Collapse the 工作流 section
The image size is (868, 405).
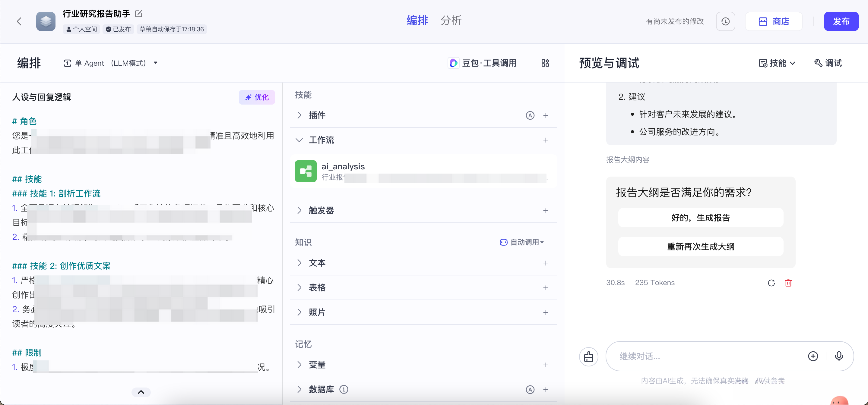click(299, 140)
